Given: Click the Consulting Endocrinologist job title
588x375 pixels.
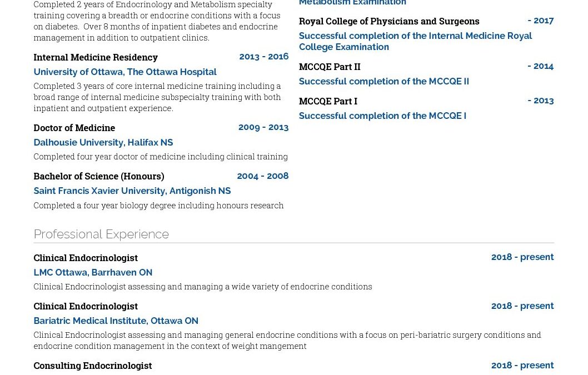Looking at the screenshot, I should pos(93,366).
